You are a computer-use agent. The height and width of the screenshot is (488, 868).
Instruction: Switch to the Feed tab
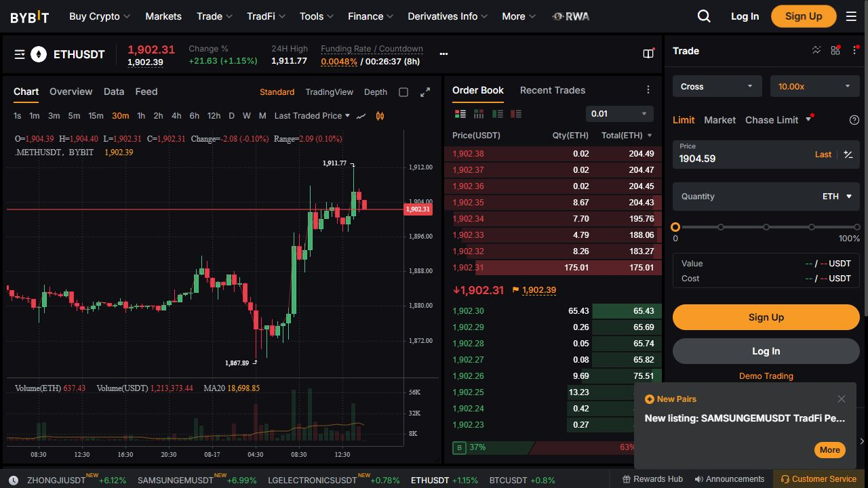(146, 91)
